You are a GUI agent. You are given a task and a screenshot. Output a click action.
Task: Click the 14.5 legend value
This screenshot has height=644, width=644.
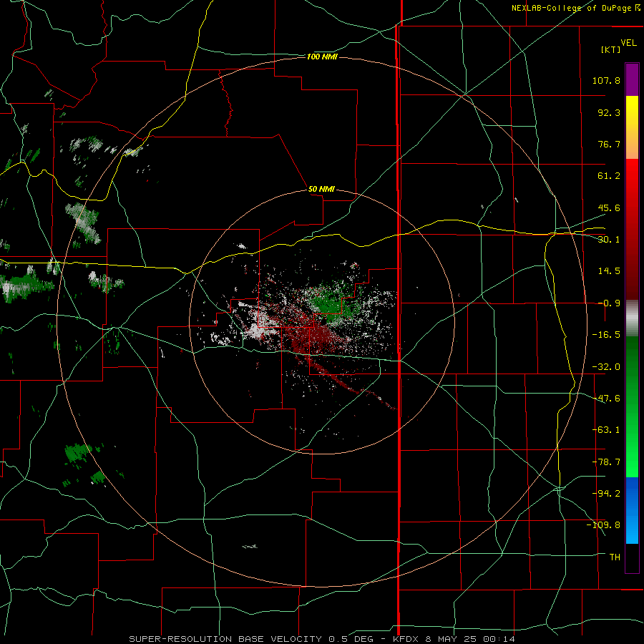click(x=609, y=271)
